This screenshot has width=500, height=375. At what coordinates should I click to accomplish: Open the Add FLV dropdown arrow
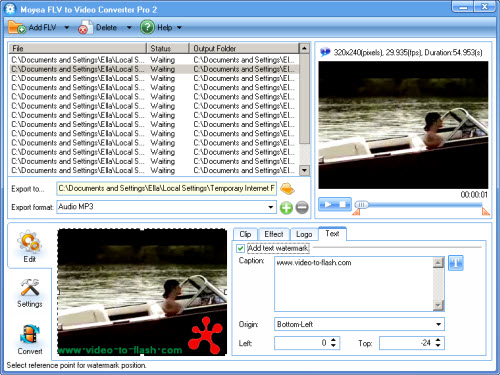click(66, 28)
